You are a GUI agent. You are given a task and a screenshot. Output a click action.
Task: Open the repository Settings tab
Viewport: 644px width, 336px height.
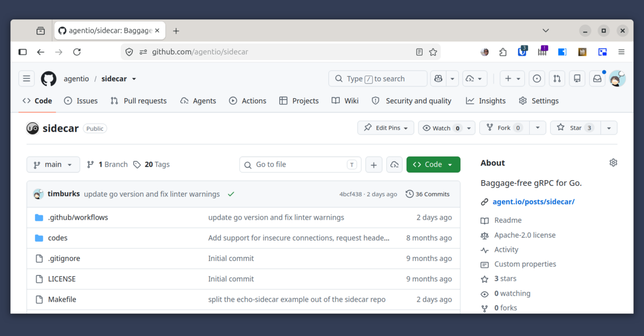click(x=539, y=101)
